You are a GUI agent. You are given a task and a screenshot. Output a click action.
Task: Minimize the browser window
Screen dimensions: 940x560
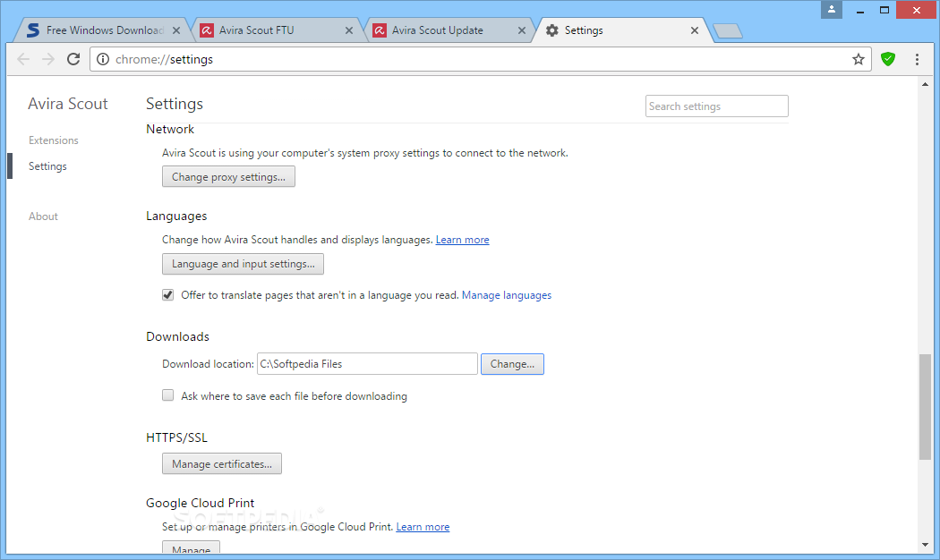coord(859,10)
